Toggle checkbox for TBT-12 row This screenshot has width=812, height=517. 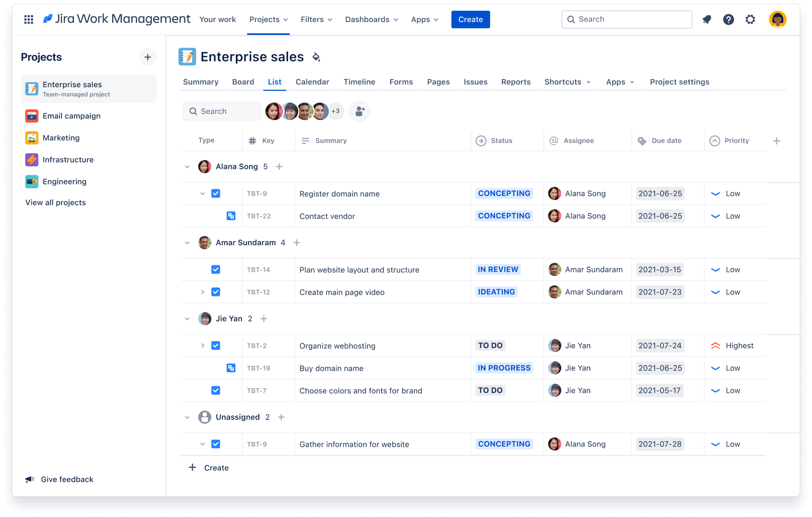point(216,292)
